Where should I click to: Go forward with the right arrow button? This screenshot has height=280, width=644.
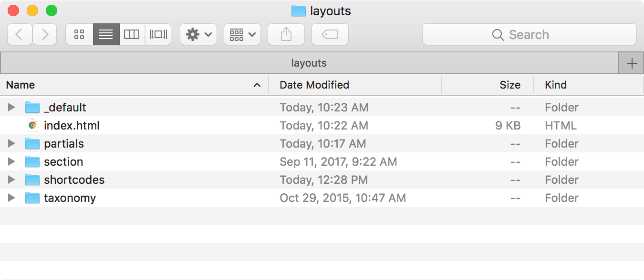click(x=45, y=34)
